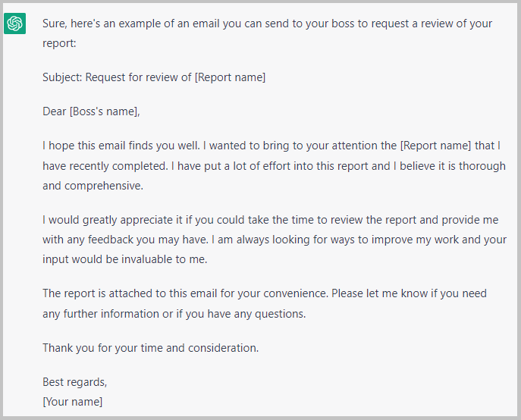Click the intro sentence starting with "Sure, here's"
The image size is (521, 420).
114,24
